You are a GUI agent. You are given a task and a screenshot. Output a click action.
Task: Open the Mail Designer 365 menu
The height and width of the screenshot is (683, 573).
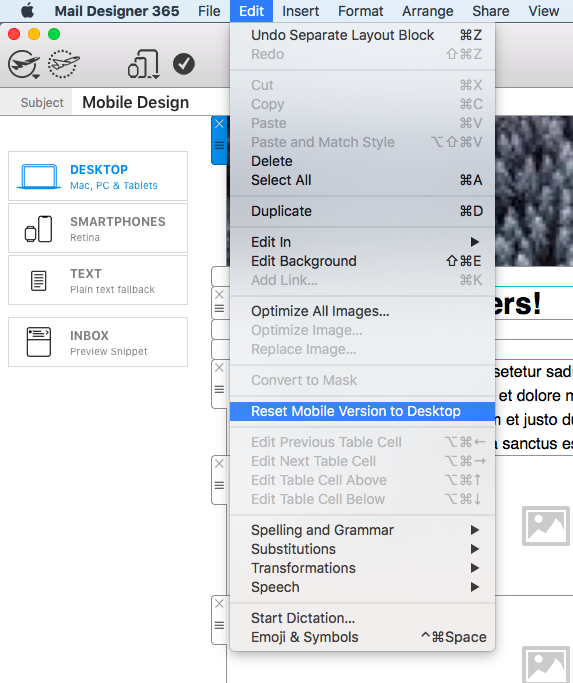tap(116, 10)
